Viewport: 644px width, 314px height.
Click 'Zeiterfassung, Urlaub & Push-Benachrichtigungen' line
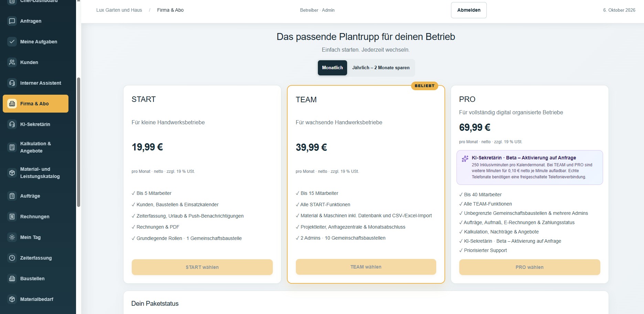tap(187, 216)
